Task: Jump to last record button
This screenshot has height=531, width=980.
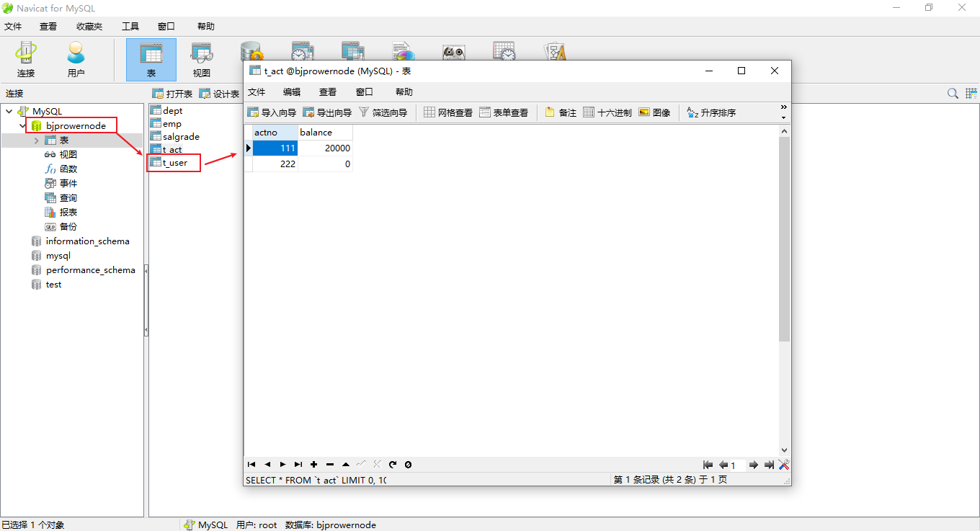Action: [x=298, y=465]
